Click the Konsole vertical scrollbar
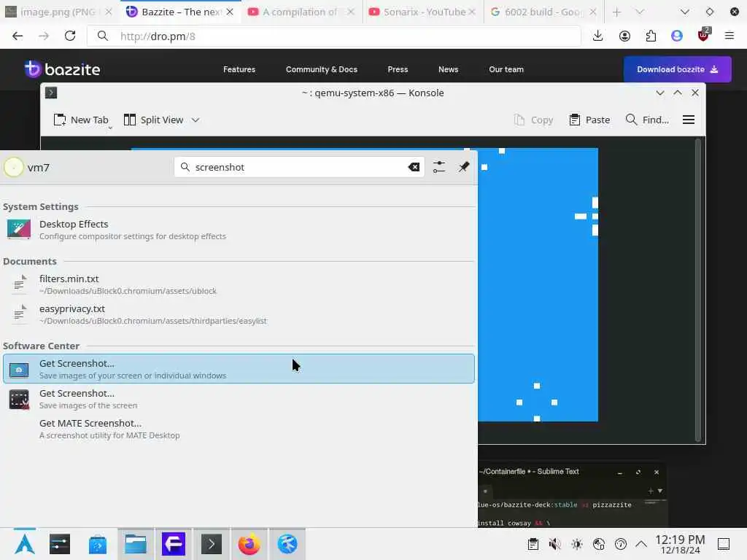The height and width of the screenshot is (560, 747). (x=698, y=289)
